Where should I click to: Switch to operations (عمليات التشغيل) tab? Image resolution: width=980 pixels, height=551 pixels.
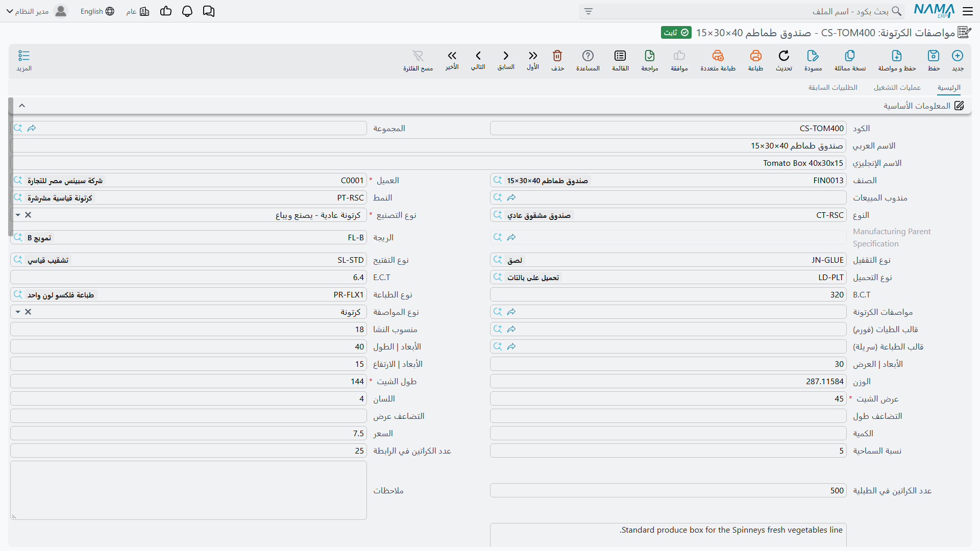pos(897,88)
